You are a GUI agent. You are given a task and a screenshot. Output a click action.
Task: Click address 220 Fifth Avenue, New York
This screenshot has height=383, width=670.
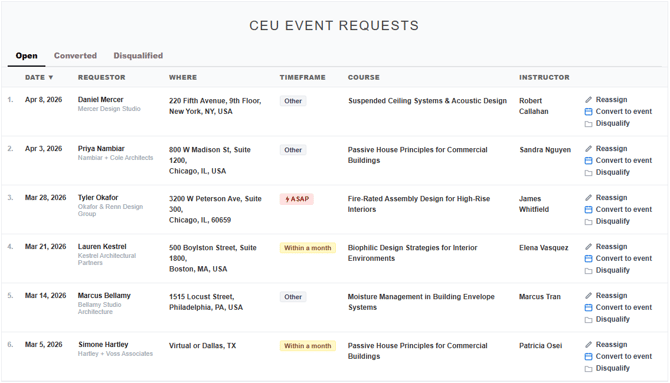[x=215, y=106]
